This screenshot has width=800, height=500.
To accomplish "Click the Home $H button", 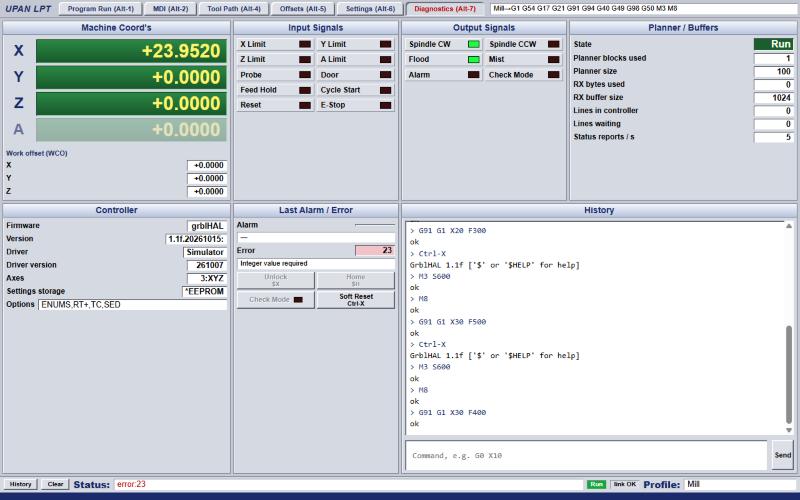I will [x=356, y=280].
